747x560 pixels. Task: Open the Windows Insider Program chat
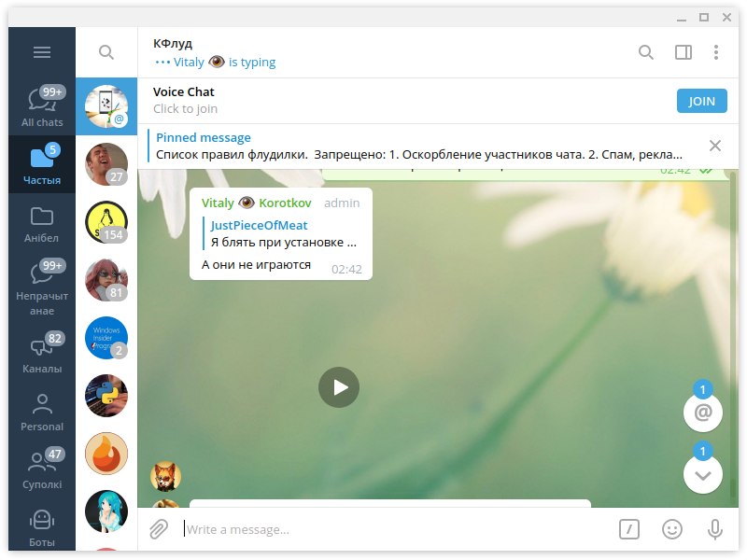tap(106, 338)
